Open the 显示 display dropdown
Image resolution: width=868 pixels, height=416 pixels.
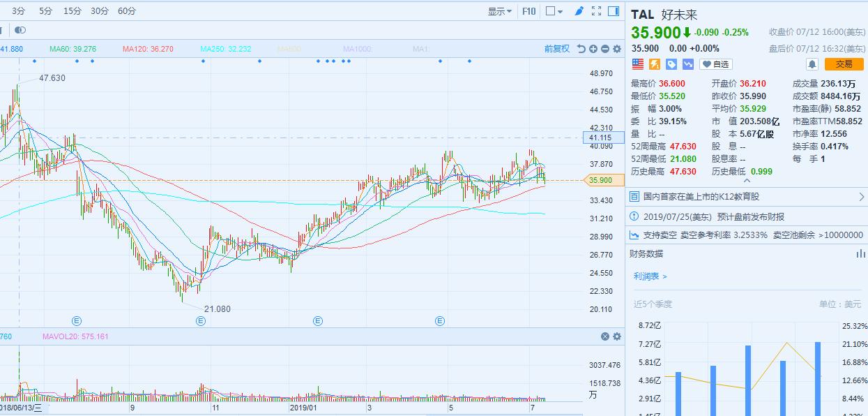pyautogui.click(x=499, y=11)
